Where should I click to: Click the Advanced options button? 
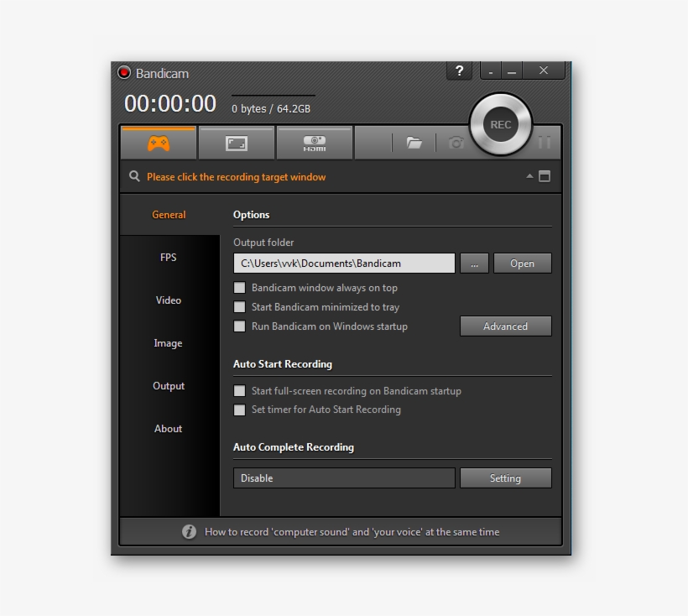click(505, 326)
